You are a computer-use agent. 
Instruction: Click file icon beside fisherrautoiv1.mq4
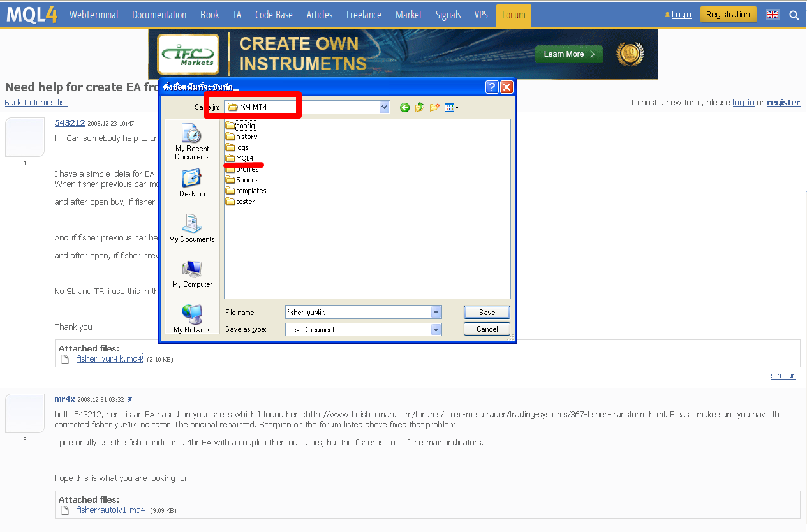(x=64, y=510)
